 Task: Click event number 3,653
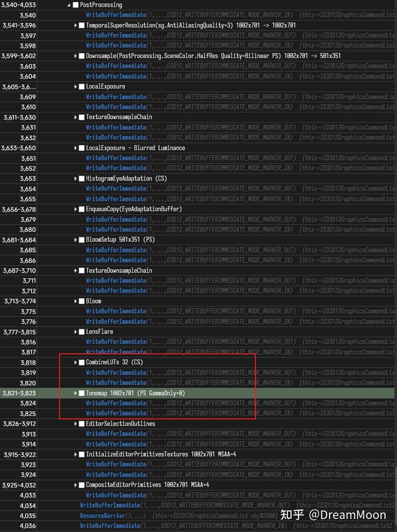pyautogui.click(x=28, y=179)
